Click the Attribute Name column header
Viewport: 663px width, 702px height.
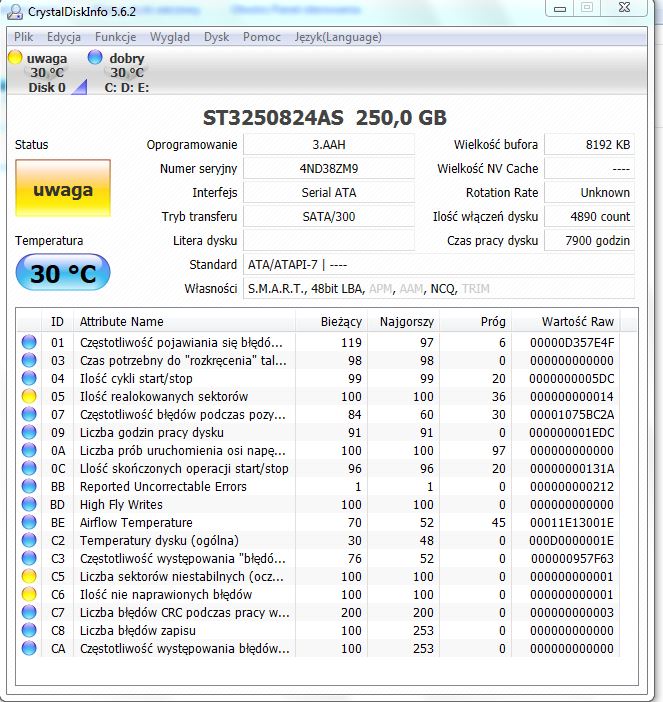184,321
